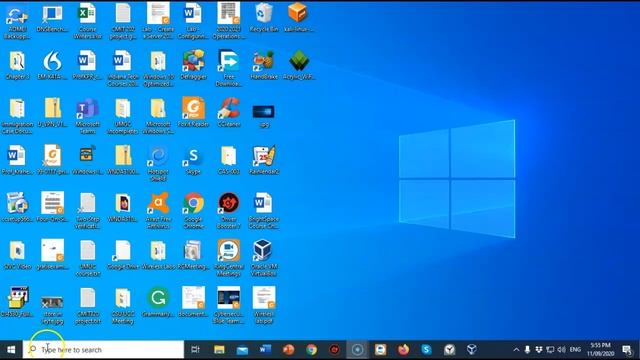Open VirtualBox from the taskbar
Viewport: 640px width, 360px height.
[x=472, y=350]
